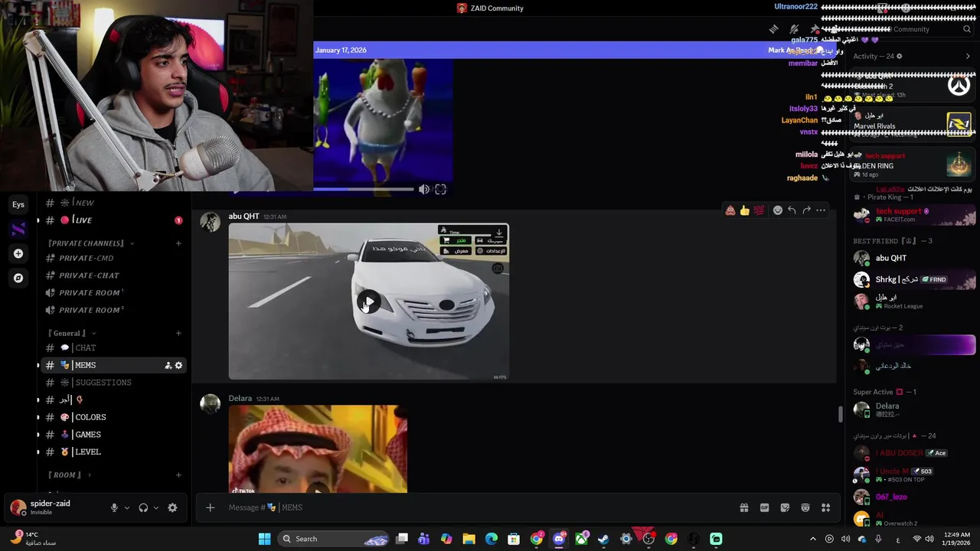Add channel in PRIVATE CHANNELS category
Screen dimensions: 980x551
(x=178, y=243)
